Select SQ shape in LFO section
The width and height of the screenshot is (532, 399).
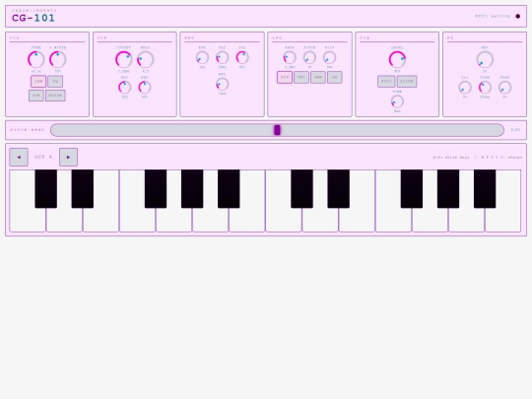pyautogui.click(x=335, y=78)
